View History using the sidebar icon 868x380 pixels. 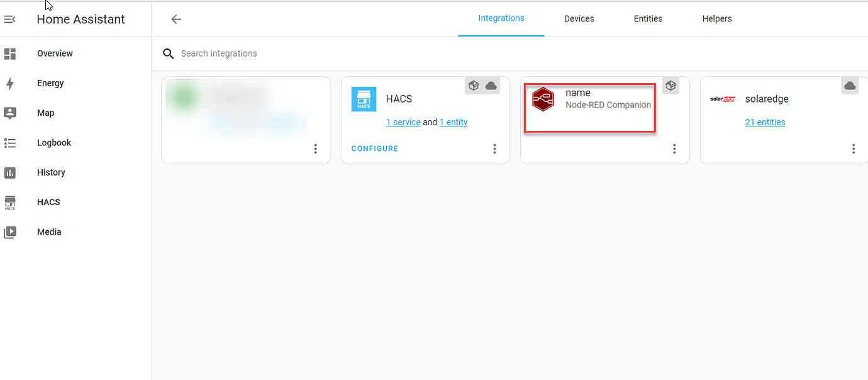(x=50, y=172)
